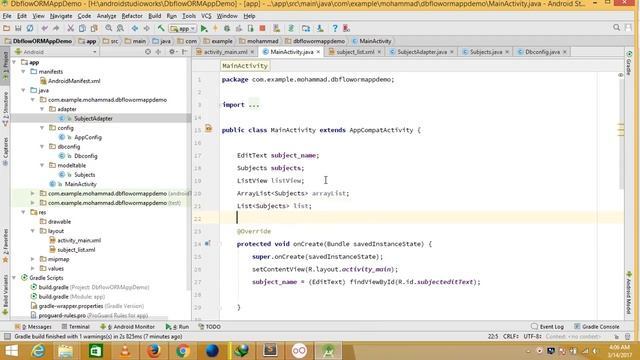Collapse the config package node

(42, 128)
